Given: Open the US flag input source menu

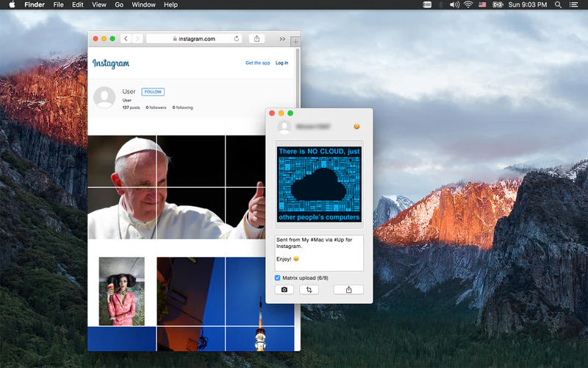Looking at the screenshot, I should [482, 4].
